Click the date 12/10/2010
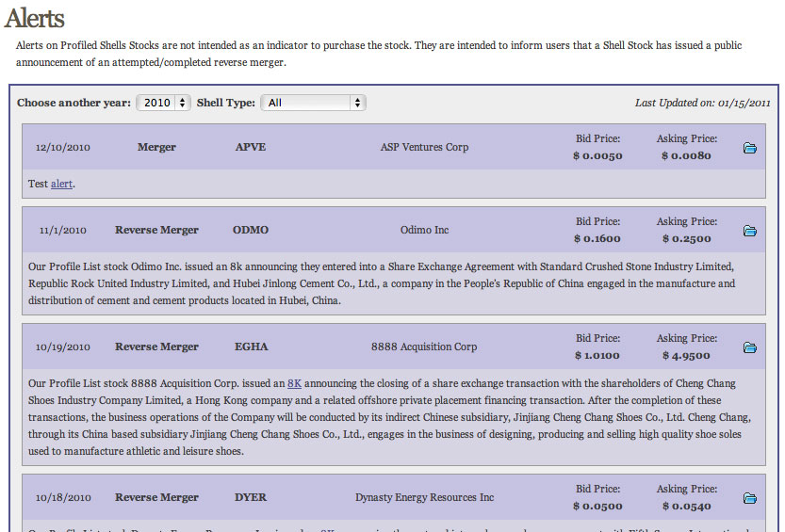The height and width of the screenshot is (532, 785). pos(62,148)
